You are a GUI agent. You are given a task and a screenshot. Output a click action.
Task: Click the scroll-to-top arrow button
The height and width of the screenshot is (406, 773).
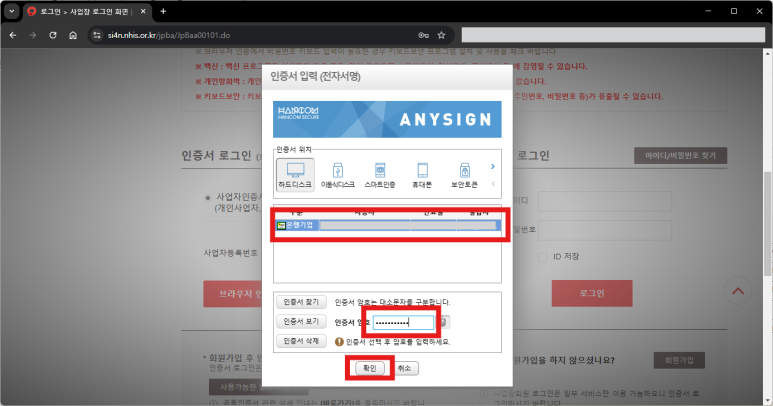click(x=738, y=291)
